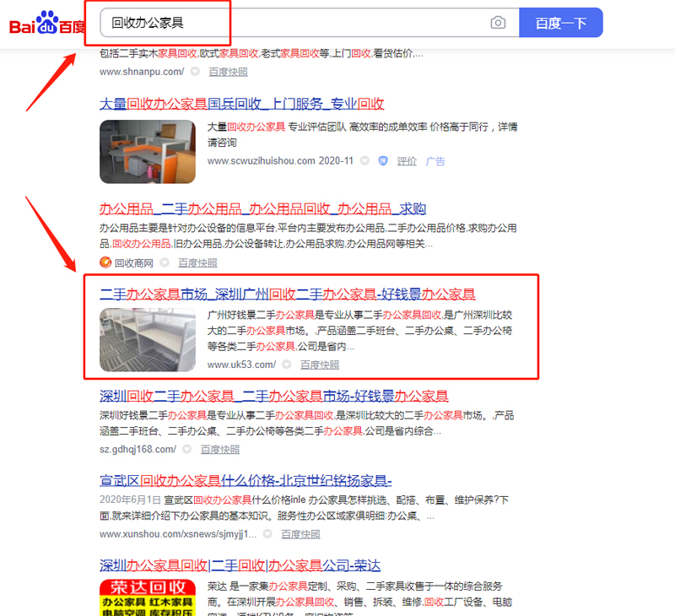Click the camera image search icon
Image resolution: width=675 pixels, height=616 pixels.
click(498, 23)
